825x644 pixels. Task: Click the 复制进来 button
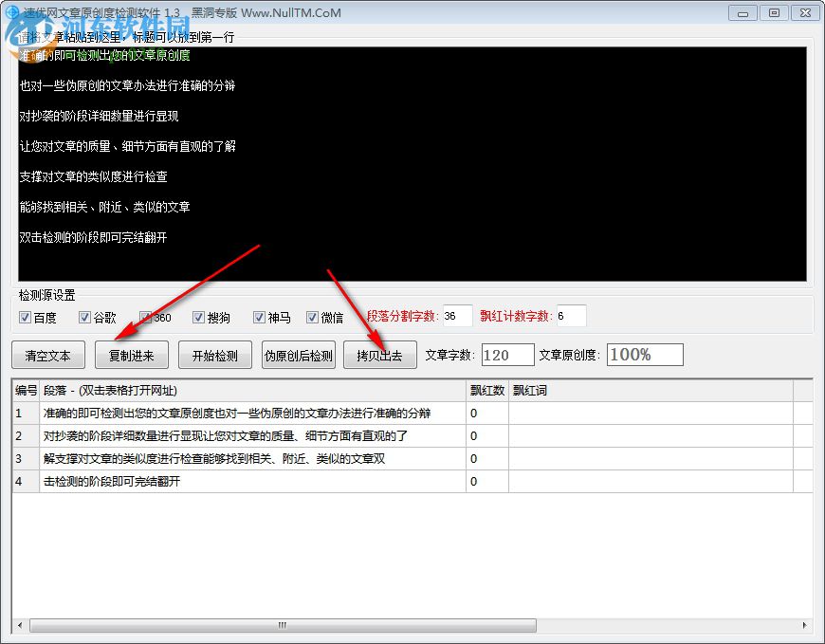point(132,355)
